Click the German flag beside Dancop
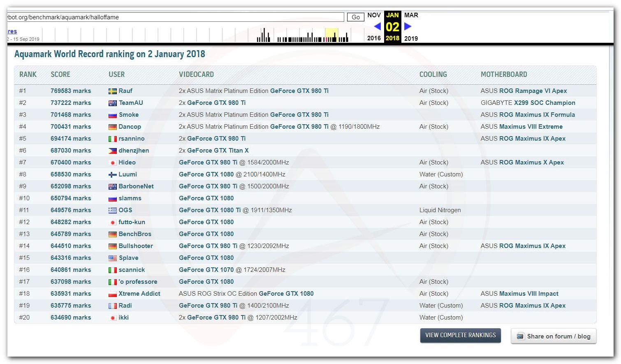The width and height of the screenshot is (621, 364). click(x=112, y=127)
